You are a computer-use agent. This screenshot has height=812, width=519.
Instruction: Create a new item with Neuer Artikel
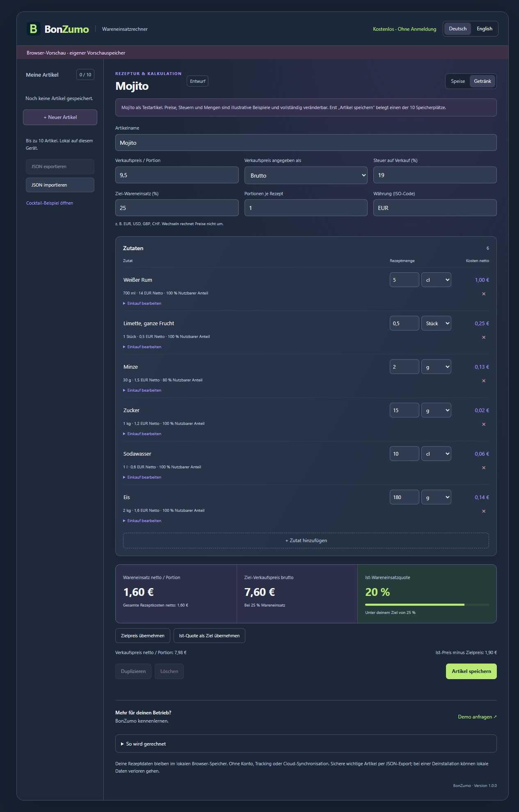[60, 117]
